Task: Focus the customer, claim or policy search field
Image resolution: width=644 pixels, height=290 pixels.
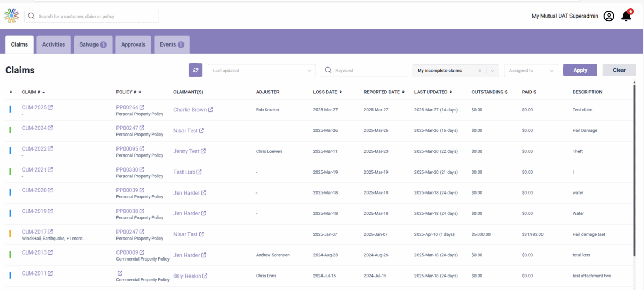Action: [x=92, y=16]
